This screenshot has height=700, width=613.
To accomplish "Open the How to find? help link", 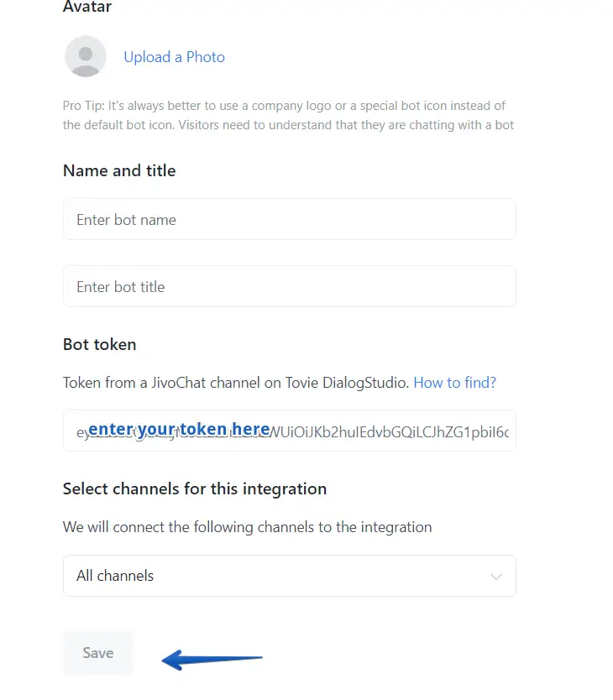I will coord(454,383).
